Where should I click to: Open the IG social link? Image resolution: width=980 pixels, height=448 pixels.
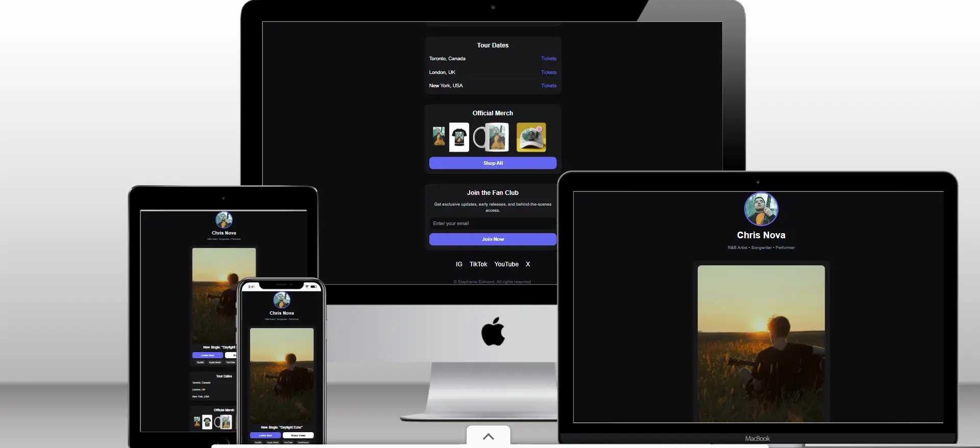click(459, 264)
